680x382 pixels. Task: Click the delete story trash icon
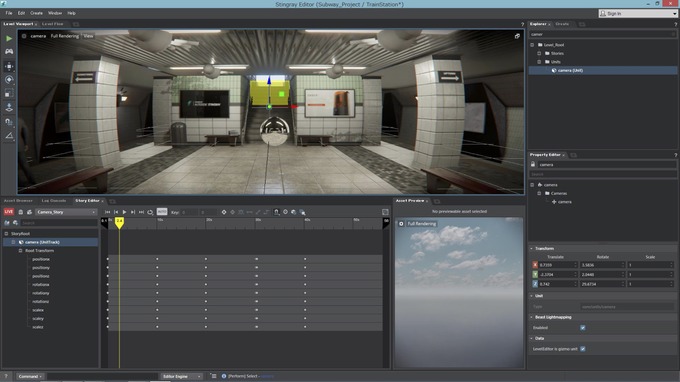click(20, 212)
